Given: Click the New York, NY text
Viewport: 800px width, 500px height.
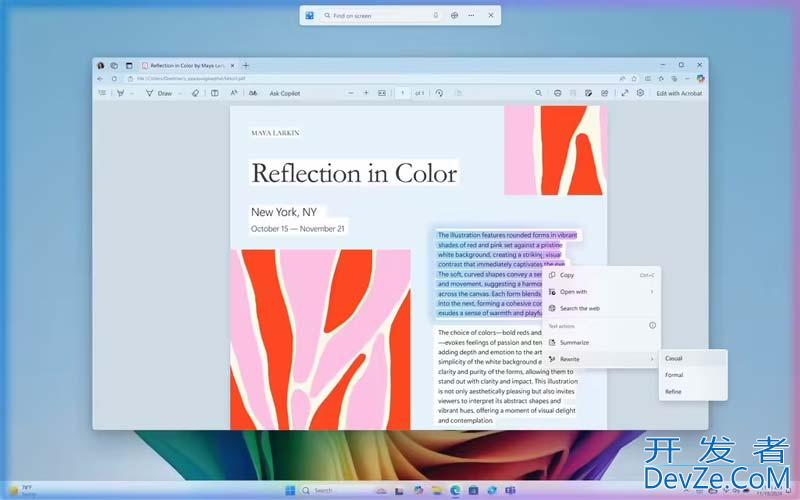Looking at the screenshot, I should 284,212.
